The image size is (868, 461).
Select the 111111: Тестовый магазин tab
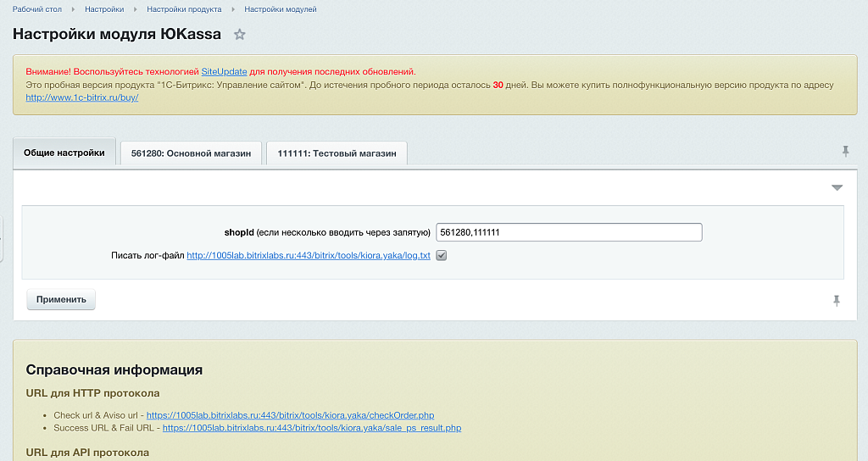pos(337,153)
